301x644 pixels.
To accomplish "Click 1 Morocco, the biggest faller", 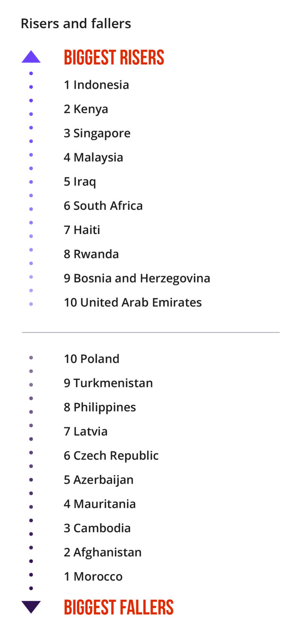I will [x=93, y=576].
